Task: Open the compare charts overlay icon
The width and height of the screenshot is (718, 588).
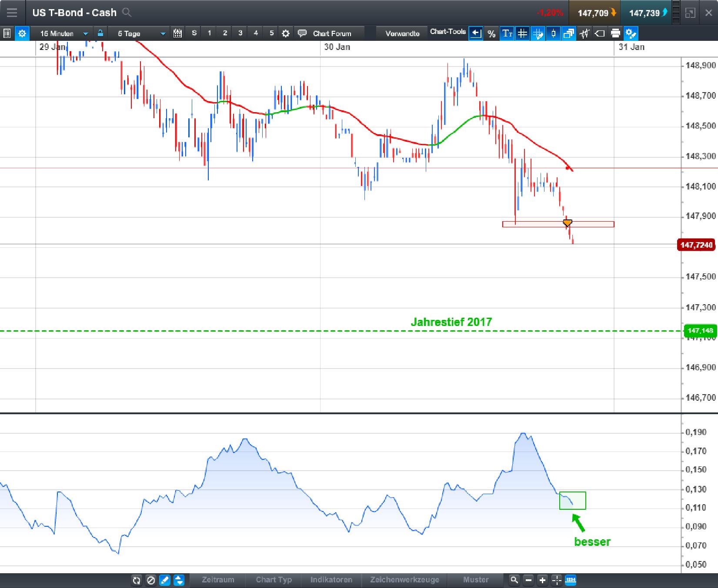Action: 568,33
